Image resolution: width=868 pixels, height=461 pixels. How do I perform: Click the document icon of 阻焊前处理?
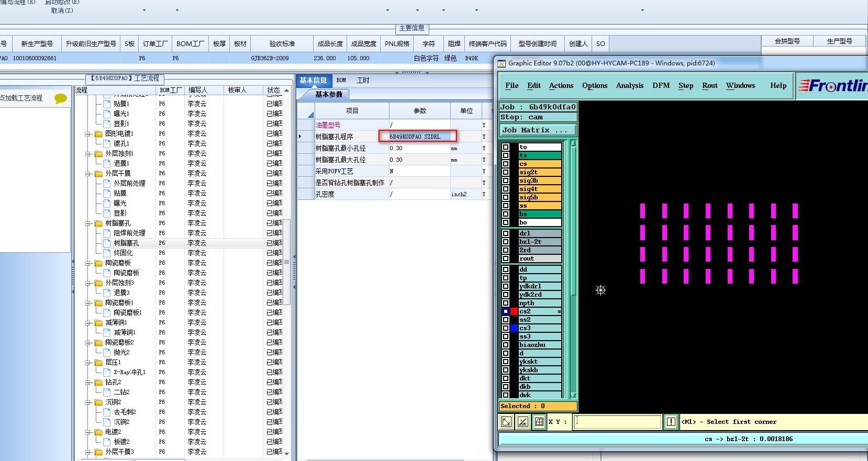point(107,233)
